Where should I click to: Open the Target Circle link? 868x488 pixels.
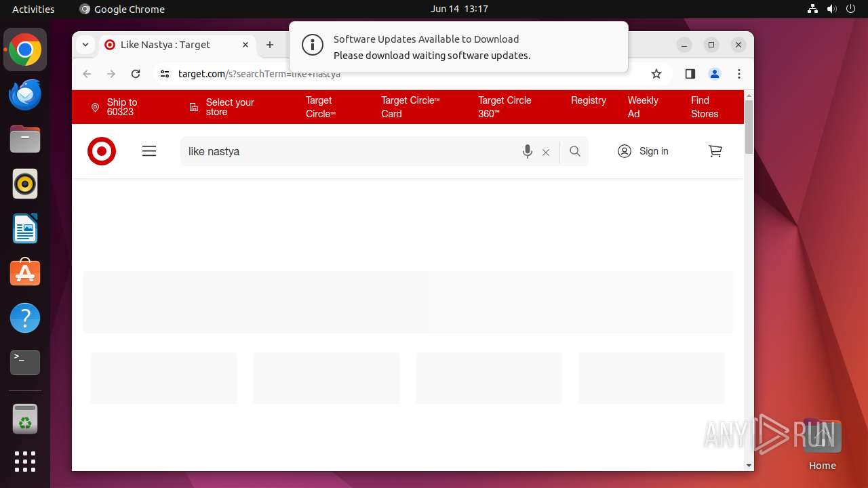(321, 107)
